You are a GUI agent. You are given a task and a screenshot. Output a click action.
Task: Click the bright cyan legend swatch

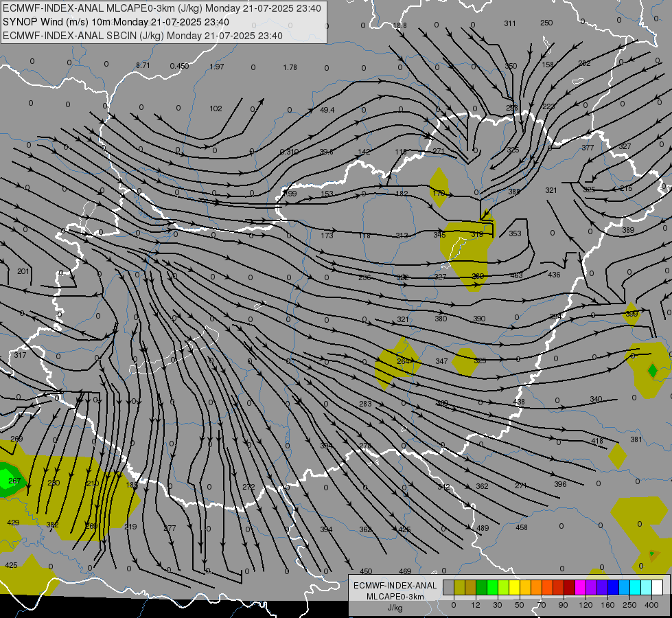636,587
